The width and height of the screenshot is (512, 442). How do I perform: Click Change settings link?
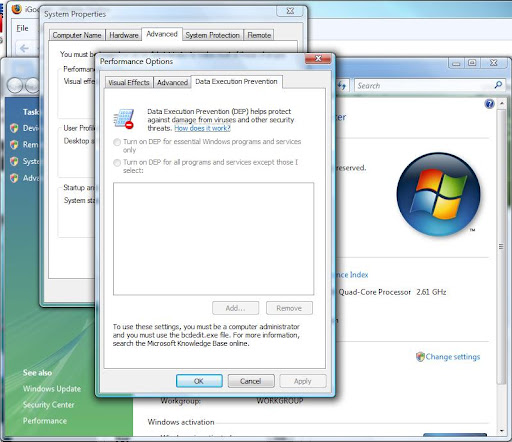pos(453,357)
